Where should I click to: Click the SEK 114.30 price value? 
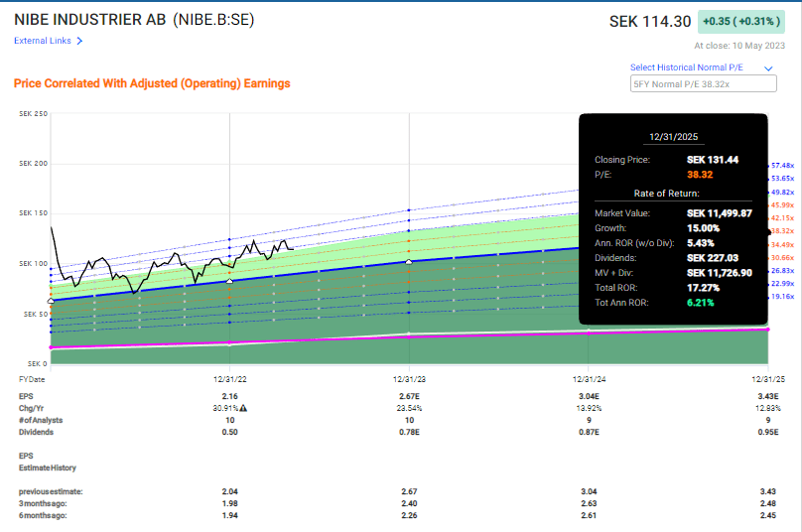(649, 22)
